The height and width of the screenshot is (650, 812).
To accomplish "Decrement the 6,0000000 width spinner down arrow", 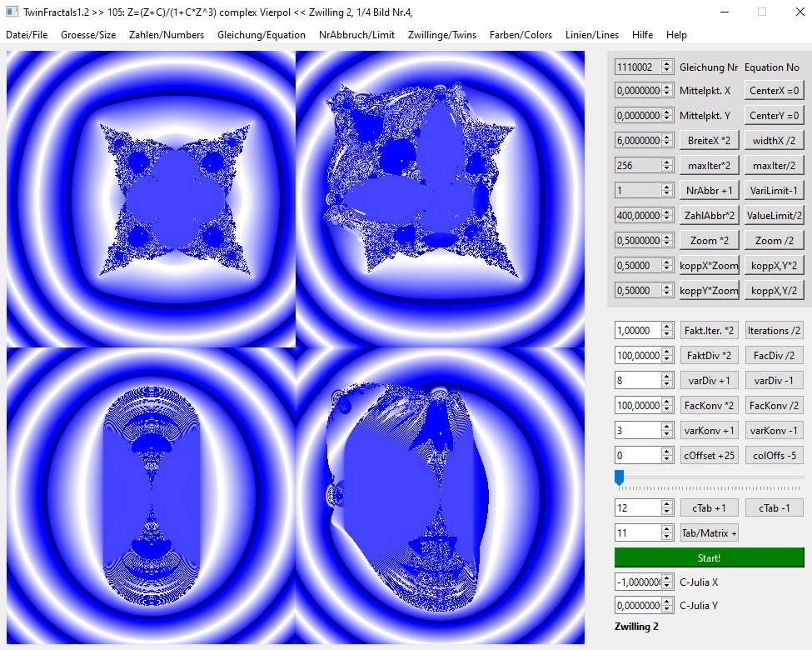I will [x=667, y=144].
